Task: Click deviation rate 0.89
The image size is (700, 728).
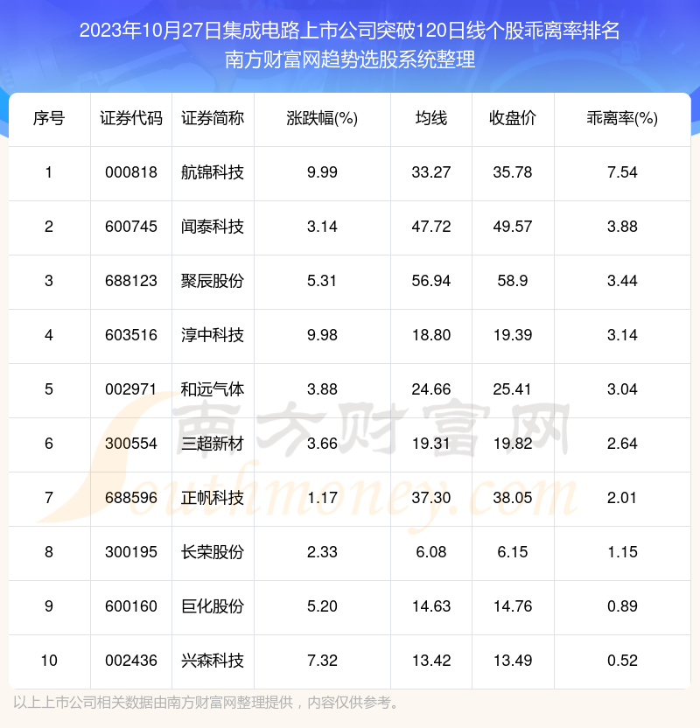Action: [x=622, y=606]
